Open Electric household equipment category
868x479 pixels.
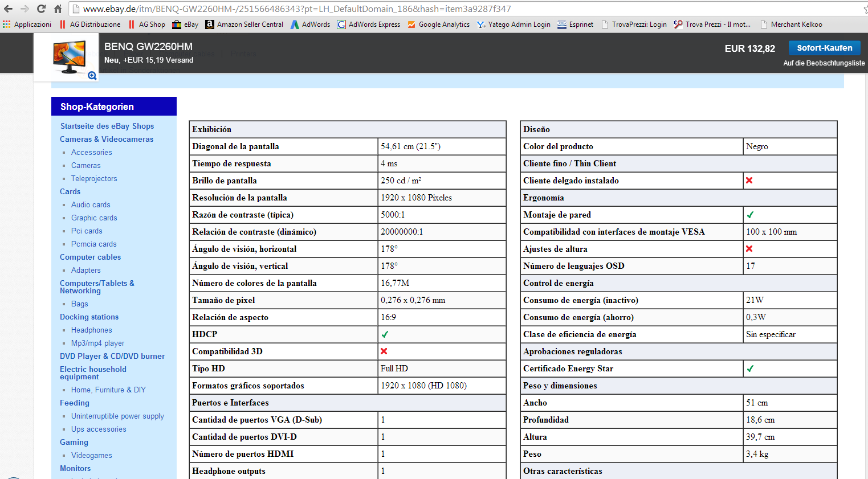(93, 372)
